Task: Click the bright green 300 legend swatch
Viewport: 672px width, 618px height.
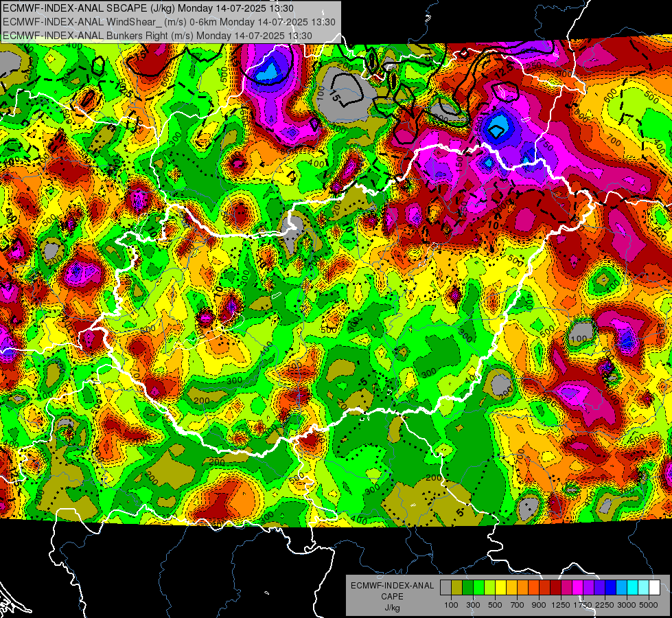Action: click(x=478, y=588)
